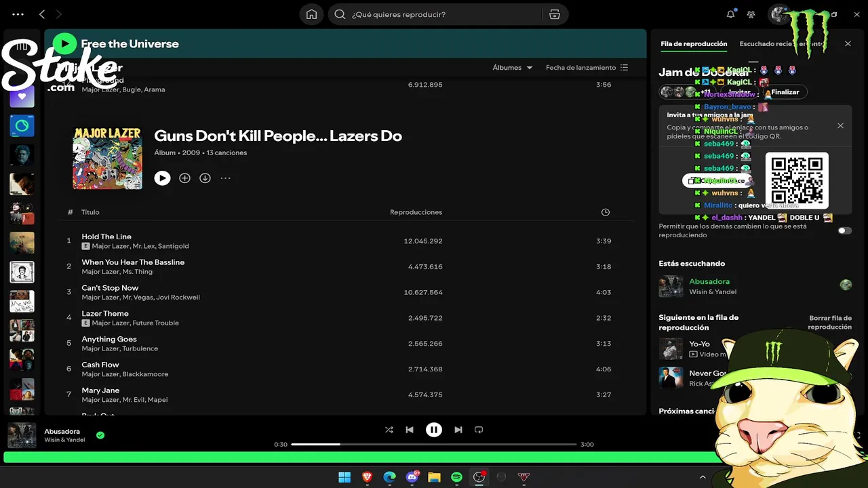Play Free the Universe from green header button

pyautogui.click(x=64, y=44)
